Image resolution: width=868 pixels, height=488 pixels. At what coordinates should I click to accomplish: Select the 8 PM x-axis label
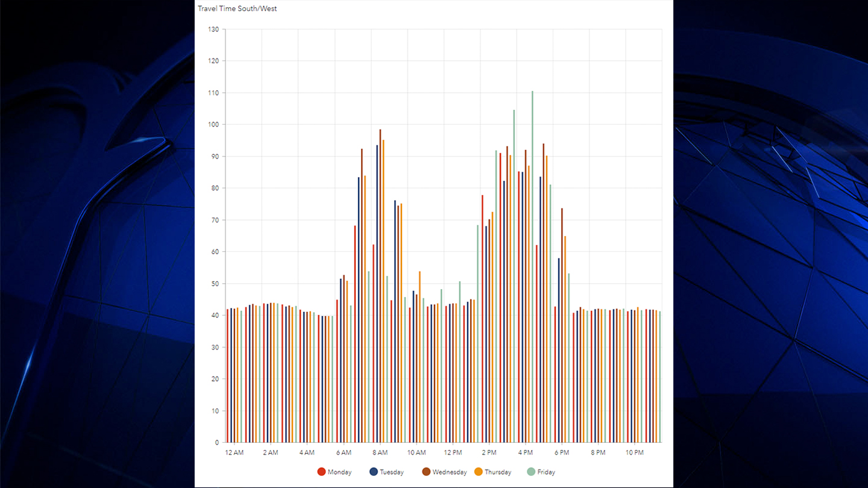(598, 452)
